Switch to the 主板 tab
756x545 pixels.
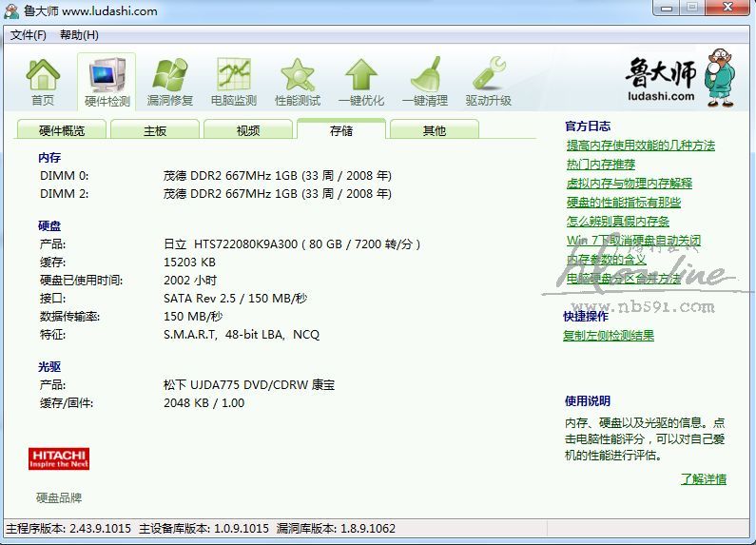pos(155,130)
